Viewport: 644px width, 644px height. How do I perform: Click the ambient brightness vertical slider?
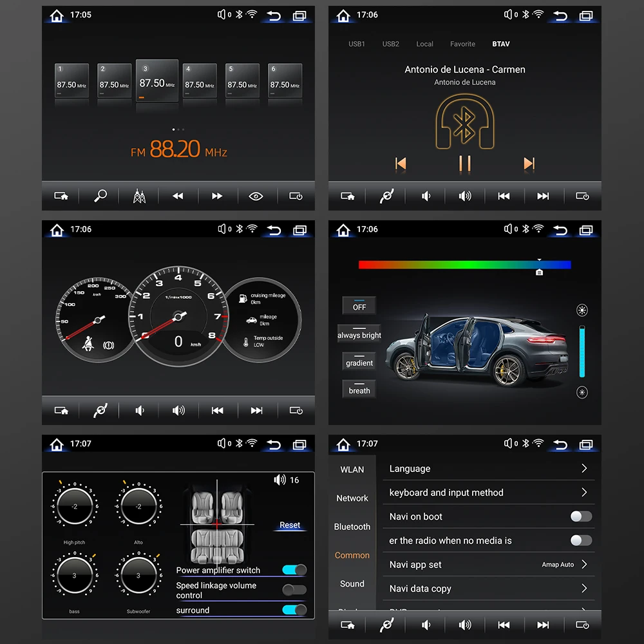pyautogui.click(x=582, y=352)
